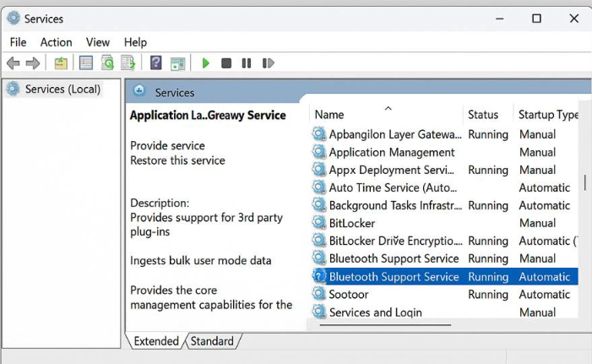
Task: Click the gear icon beside Services (Local)
Action: 14,89
